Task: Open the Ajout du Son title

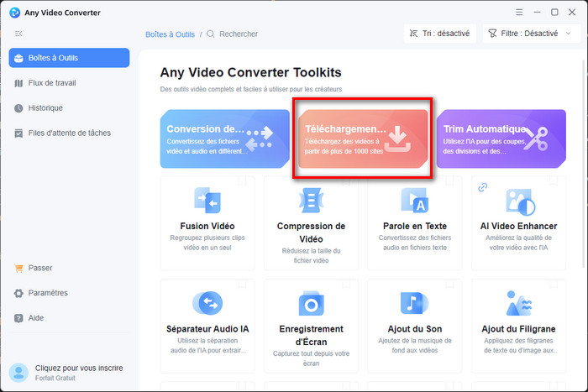Action: [415, 329]
